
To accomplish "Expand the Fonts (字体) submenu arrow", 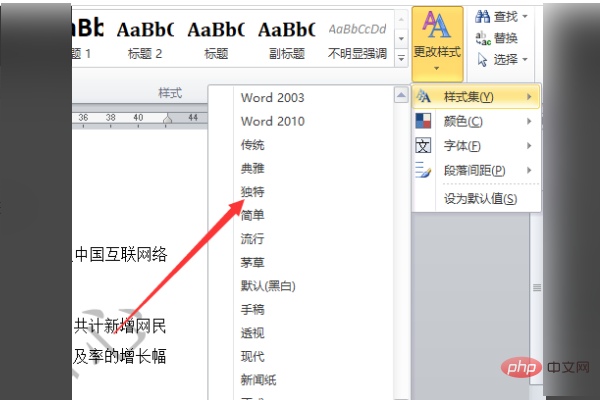I will pyautogui.click(x=528, y=146).
